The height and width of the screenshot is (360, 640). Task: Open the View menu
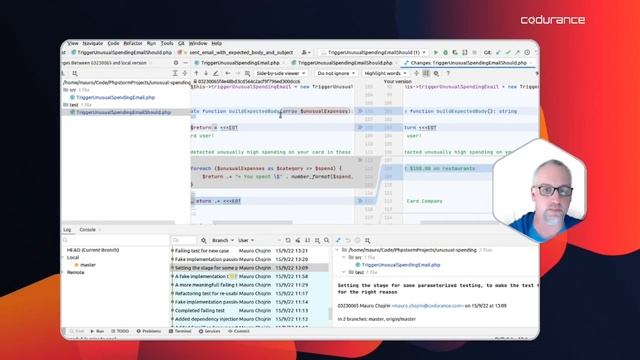click(x=73, y=43)
